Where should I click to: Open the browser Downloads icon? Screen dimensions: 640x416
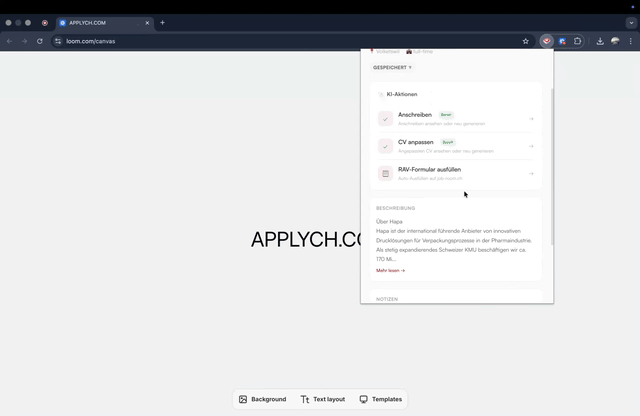coord(600,41)
